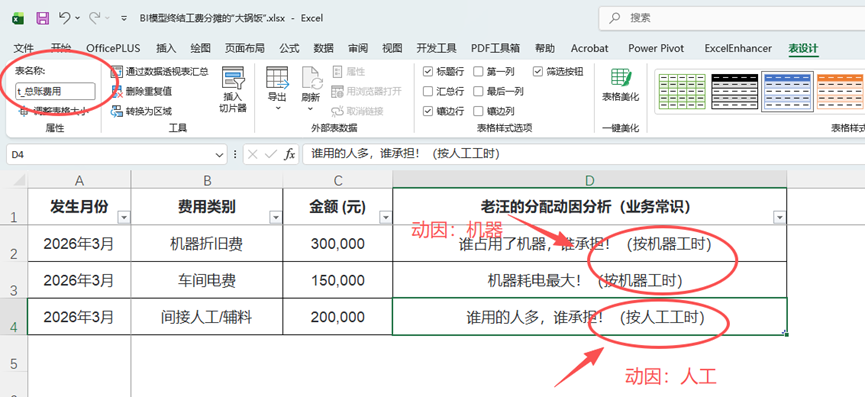865x397 pixels.
Task: Click the Insert Function fx icon
Action: pyautogui.click(x=289, y=155)
